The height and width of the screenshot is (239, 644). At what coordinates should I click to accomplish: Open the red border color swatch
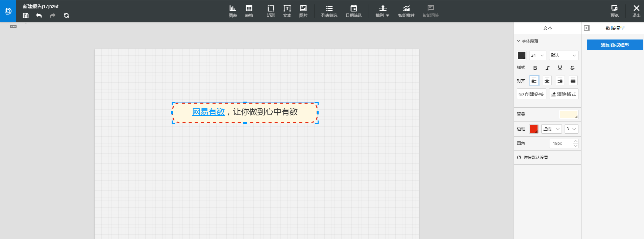pos(534,129)
